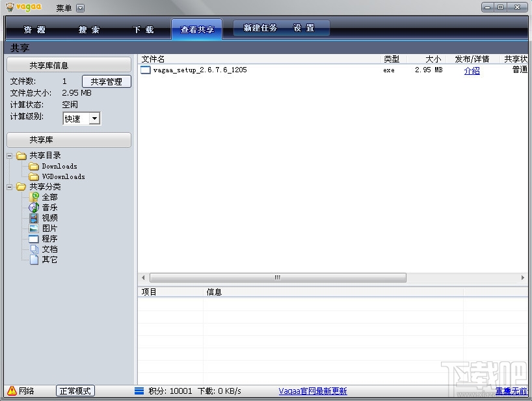
Task: Select the Downloads tree label
Action: pos(59,167)
